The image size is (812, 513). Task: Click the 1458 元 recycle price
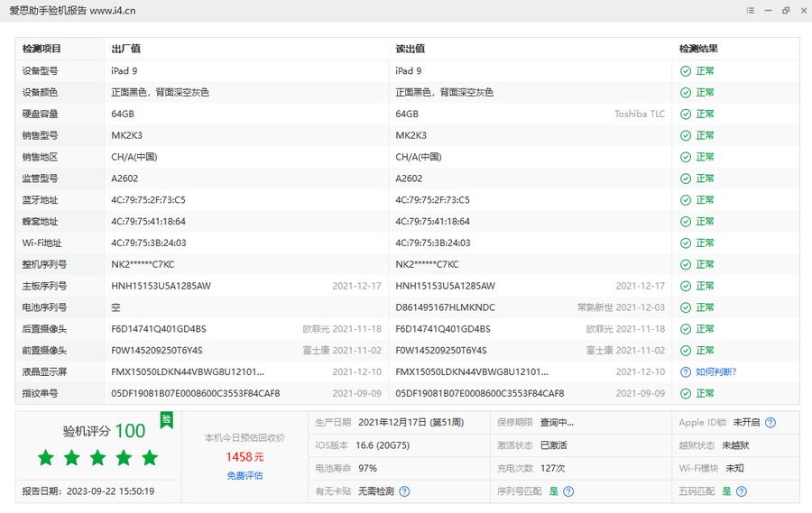[245, 457]
